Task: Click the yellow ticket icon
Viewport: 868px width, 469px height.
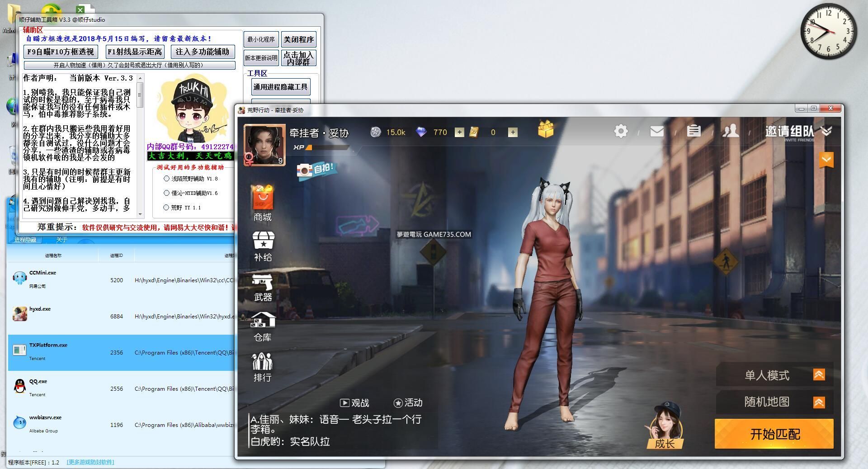Action: click(x=474, y=132)
